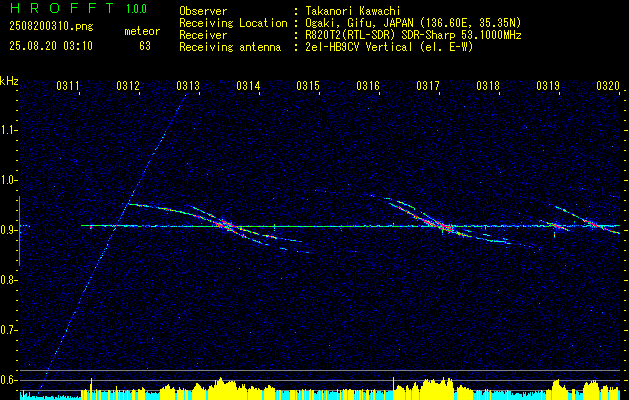Select the filename 2508200310.png
The width and height of the screenshot is (629, 400).
pos(51,27)
